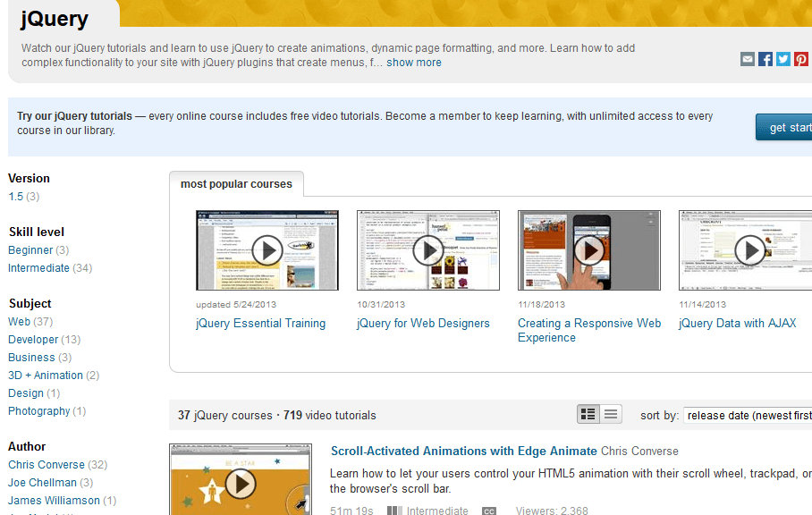Select the most popular courses tab
This screenshot has width=812, height=515.
coord(236,184)
